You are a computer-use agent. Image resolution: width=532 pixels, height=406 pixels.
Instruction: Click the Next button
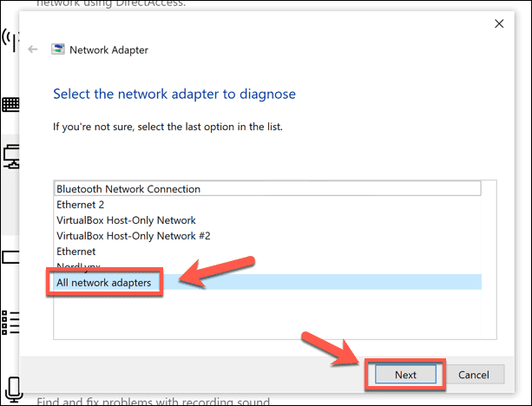point(405,375)
